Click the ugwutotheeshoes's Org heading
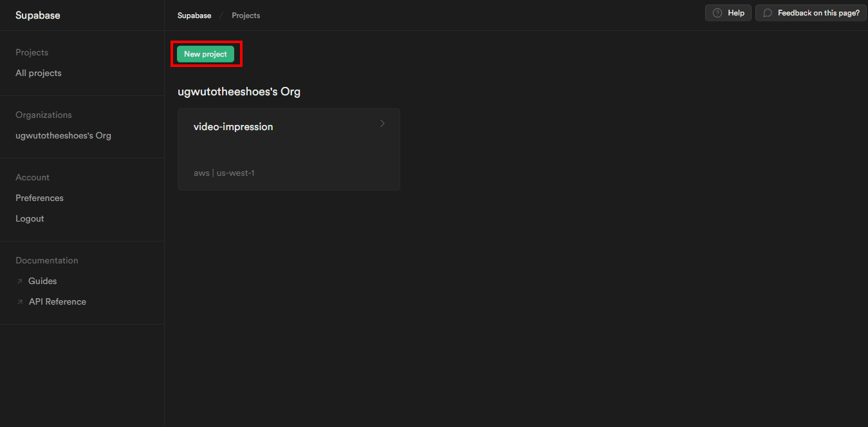The height and width of the screenshot is (427, 868). 239,91
